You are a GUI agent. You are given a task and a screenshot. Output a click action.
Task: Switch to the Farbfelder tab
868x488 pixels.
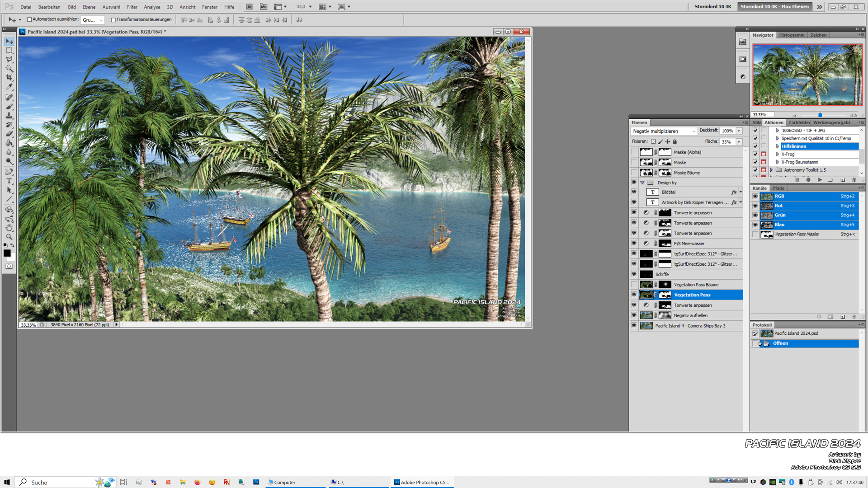point(799,122)
